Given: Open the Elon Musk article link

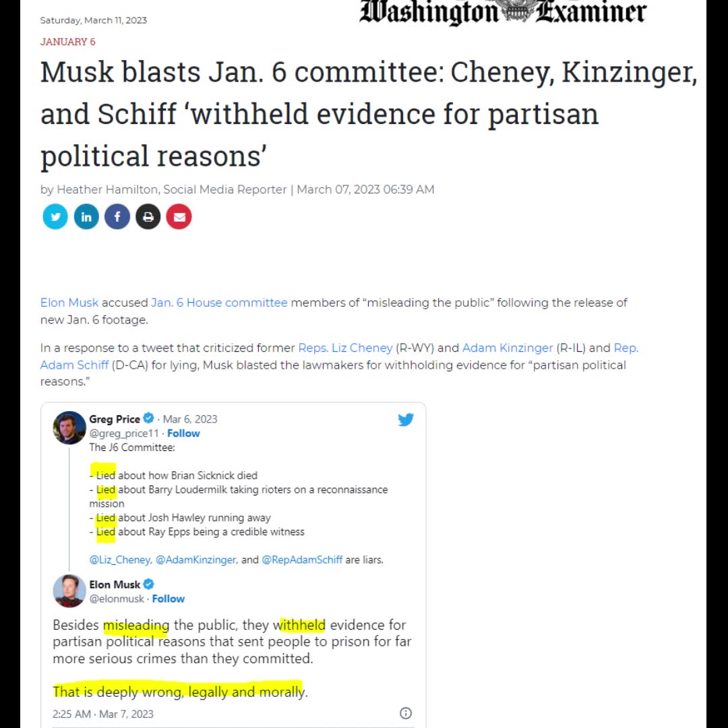Looking at the screenshot, I should [69, 303].
